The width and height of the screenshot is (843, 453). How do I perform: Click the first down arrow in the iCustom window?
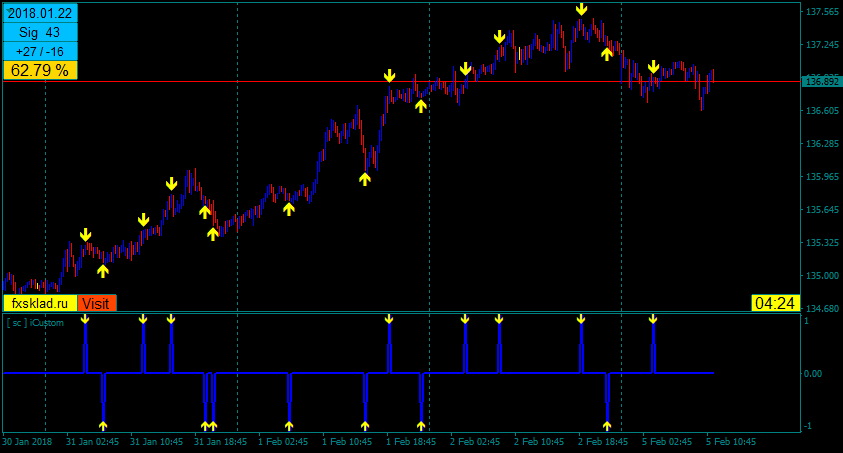(x=85, y=319)
